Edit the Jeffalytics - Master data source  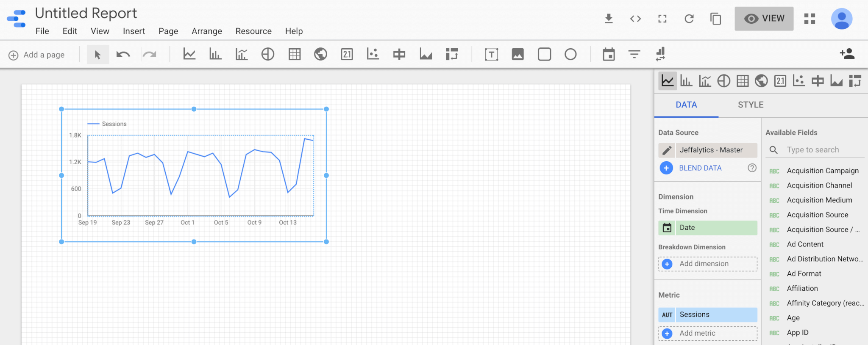click(667, 150)
